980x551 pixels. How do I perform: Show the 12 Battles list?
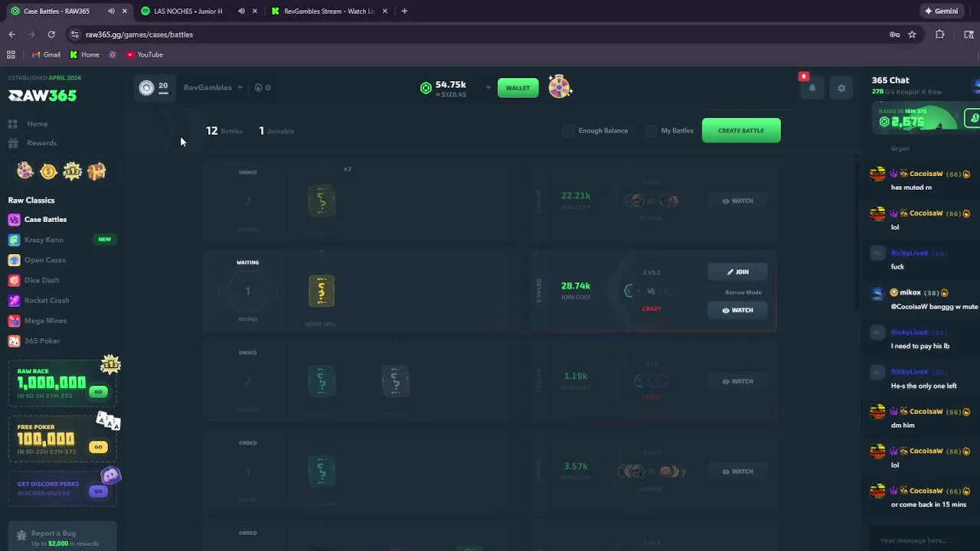(x=224, y=131)
